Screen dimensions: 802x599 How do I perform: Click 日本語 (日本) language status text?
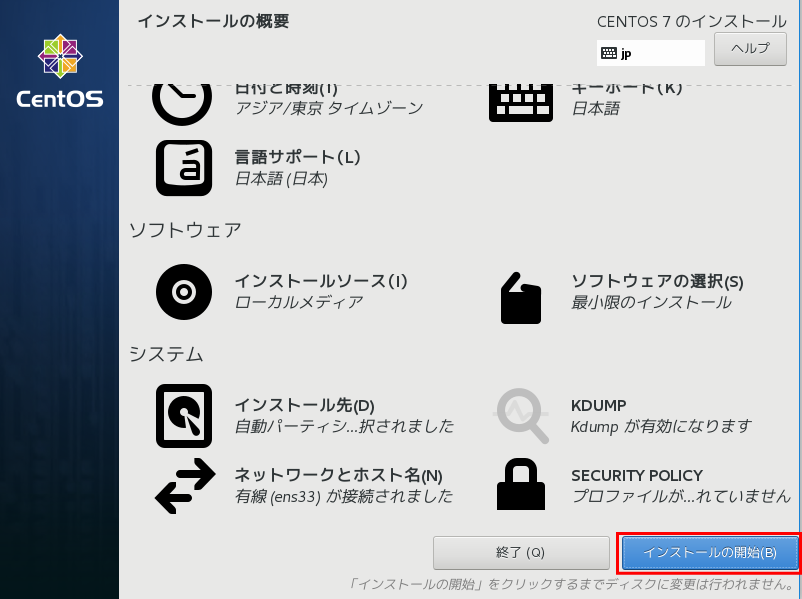pyautogui.click(x=281, y=179)
